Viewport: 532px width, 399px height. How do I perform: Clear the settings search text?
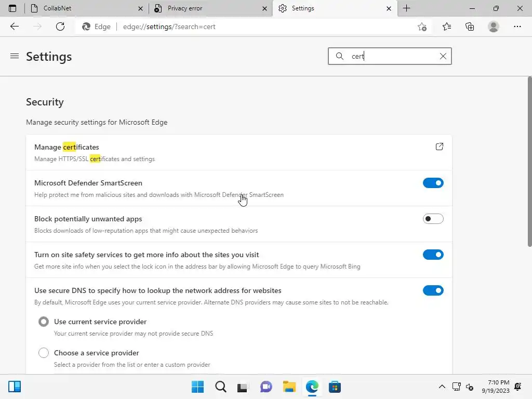coord(443,56)
